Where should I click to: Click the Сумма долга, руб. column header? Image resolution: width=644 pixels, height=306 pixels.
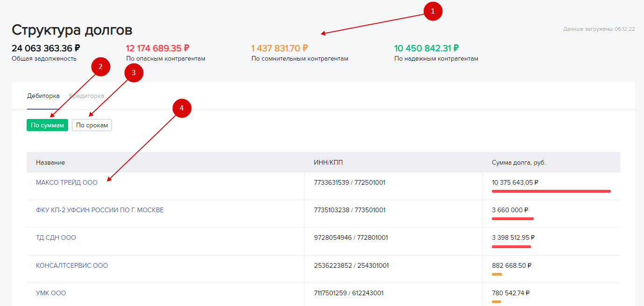[x=518, y=162]
